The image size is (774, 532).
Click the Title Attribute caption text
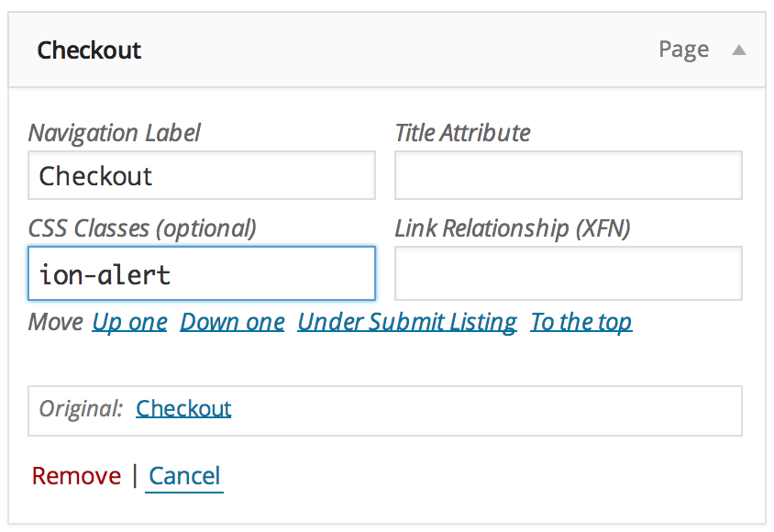pyautogui.click(x=462, y=133)
